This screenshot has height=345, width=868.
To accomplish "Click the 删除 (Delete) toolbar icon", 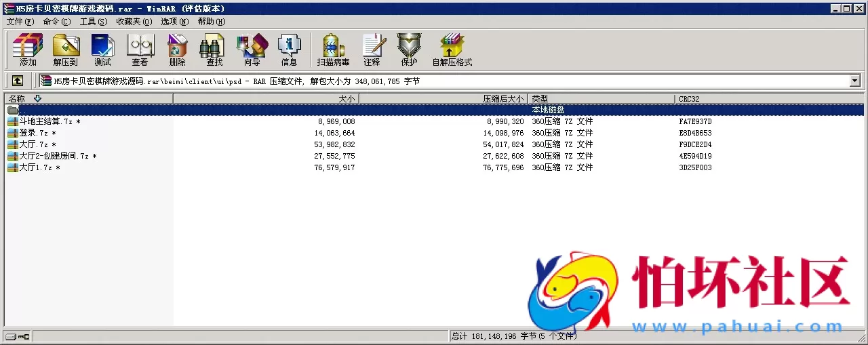I will click(177, 49).
